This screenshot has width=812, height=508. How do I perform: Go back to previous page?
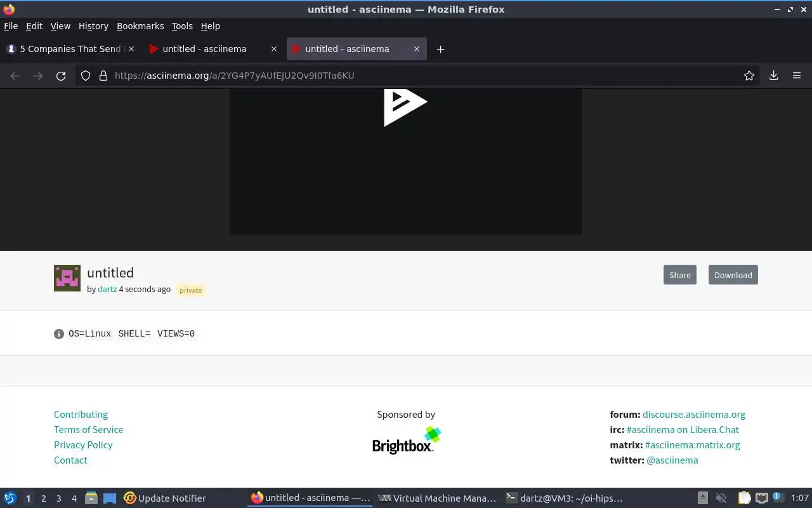(x=15, y=76)
